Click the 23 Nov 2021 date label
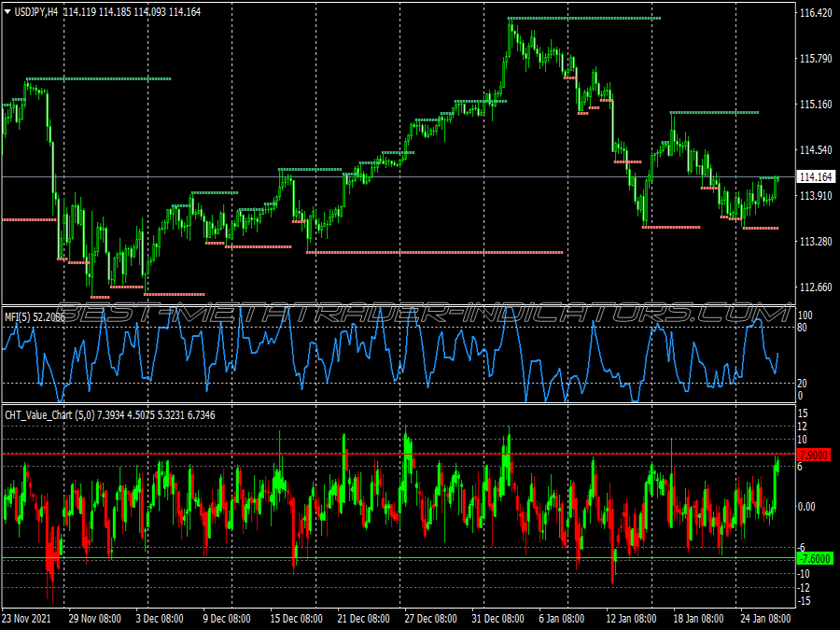The height and width of the screenshot is (630, 840). [27, 618]
